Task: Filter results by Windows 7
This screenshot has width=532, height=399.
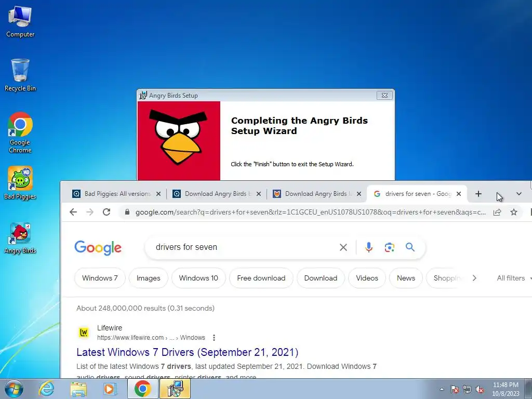Action: [x=100, y=278]
